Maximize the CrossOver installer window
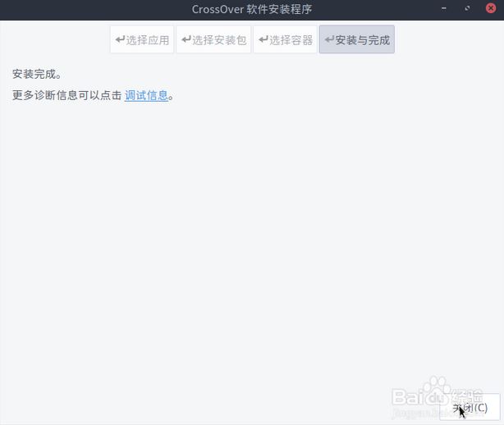 467,8
